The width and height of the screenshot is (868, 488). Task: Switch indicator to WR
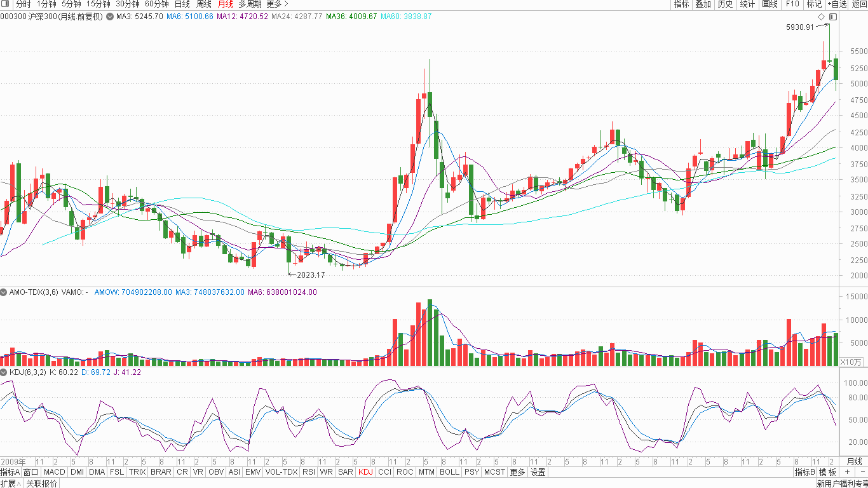pyautogui.click(x=327, y=472)
